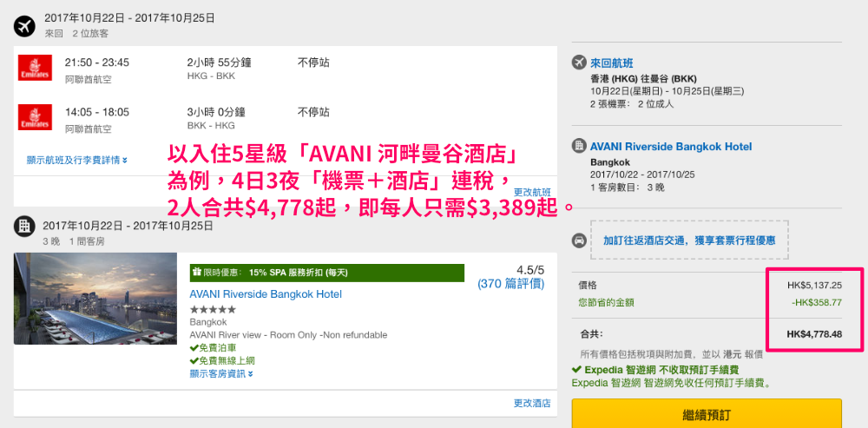Click 3 晚 1 間客房 stay summary

pos(73,241)
